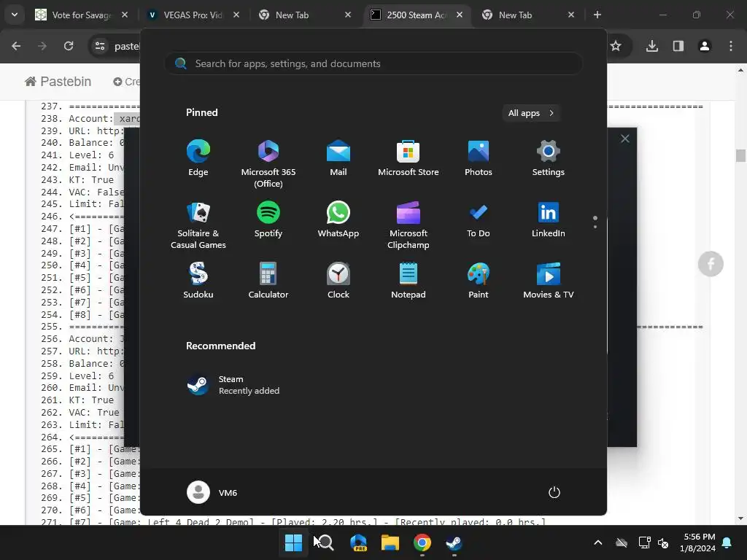747x560 pixels.
Task: Switch to last New Tab in Chrome
Action: (527, 15)
